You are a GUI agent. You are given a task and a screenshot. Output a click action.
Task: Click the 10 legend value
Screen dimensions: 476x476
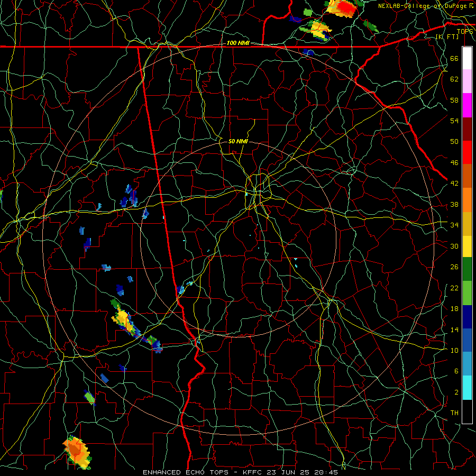pyautogui.click(x=454, y=350)
